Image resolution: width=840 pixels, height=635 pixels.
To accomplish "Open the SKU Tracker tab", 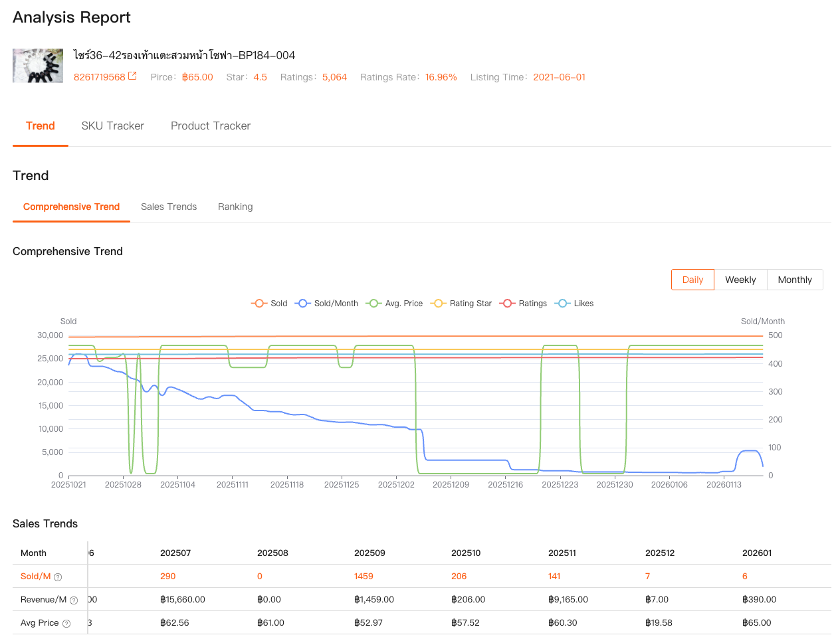I will [113, 126].
